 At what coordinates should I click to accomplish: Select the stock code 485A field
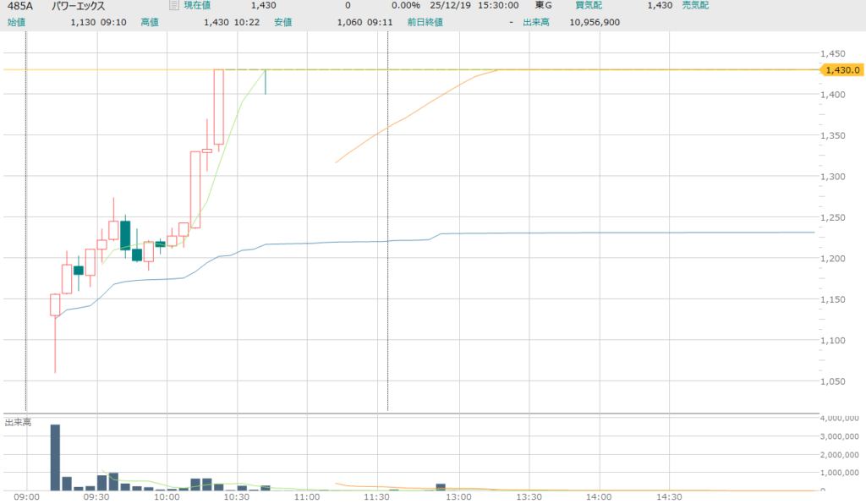click(19, 6)
